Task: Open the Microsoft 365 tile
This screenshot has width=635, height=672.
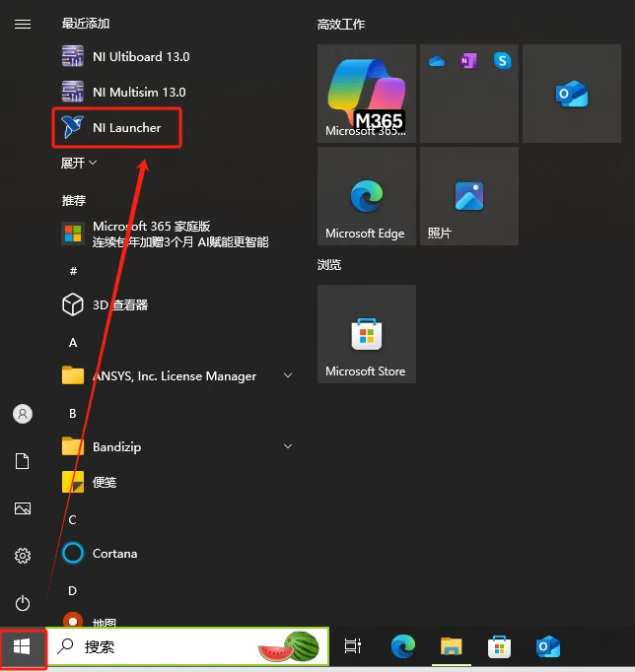Action: (x=367, y=94)
